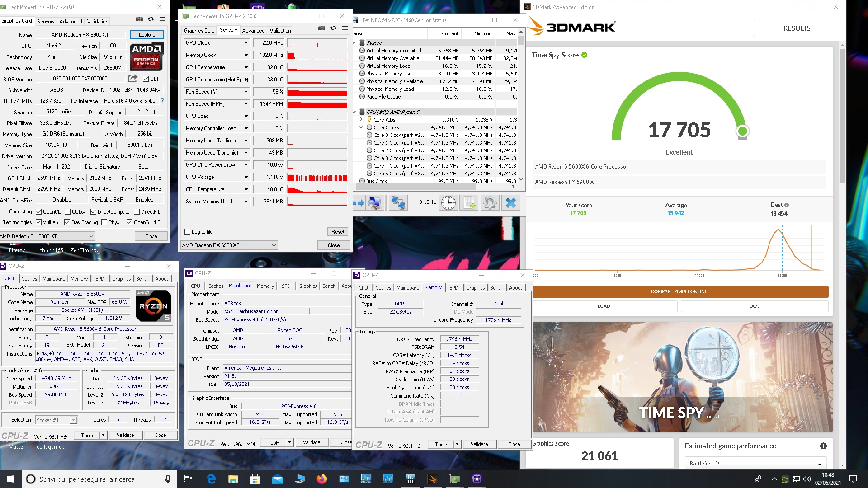Toggle the Vulkan checkbox
The width and height of the screenshot is (868, 488).
[39, 222]
